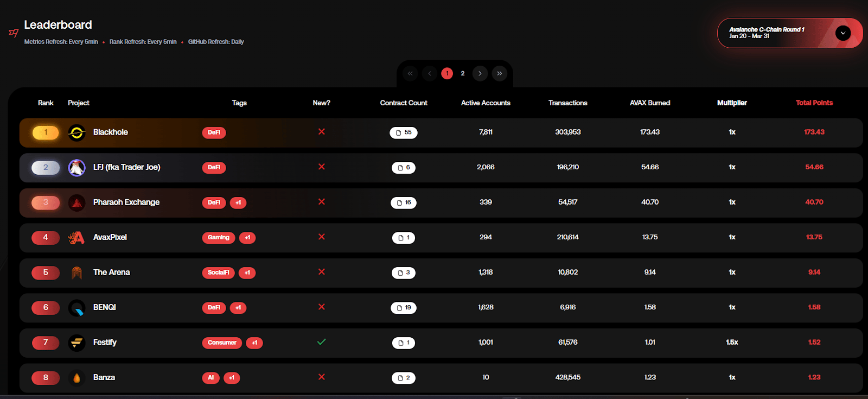
Task: Click the red X in Pharaoh Exchange's New column
Action: coord(322,201)
